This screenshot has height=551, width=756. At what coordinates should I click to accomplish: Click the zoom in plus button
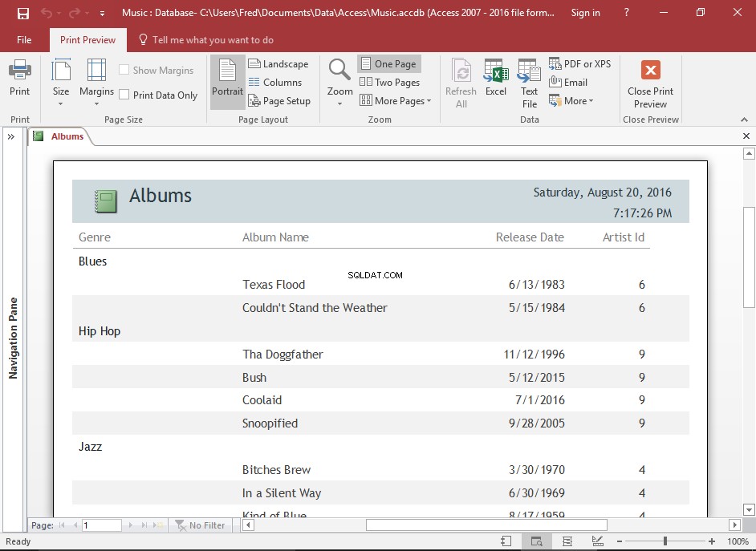[712, 541]
